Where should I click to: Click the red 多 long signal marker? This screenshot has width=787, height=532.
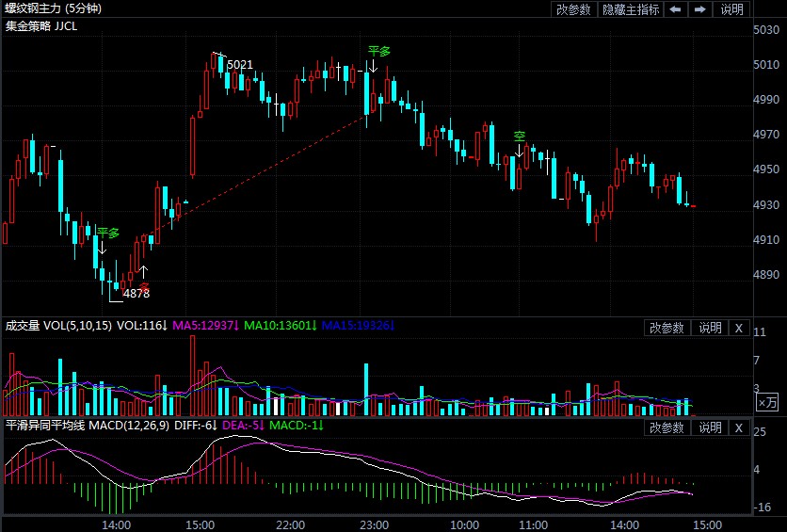[x=145, y=287]
